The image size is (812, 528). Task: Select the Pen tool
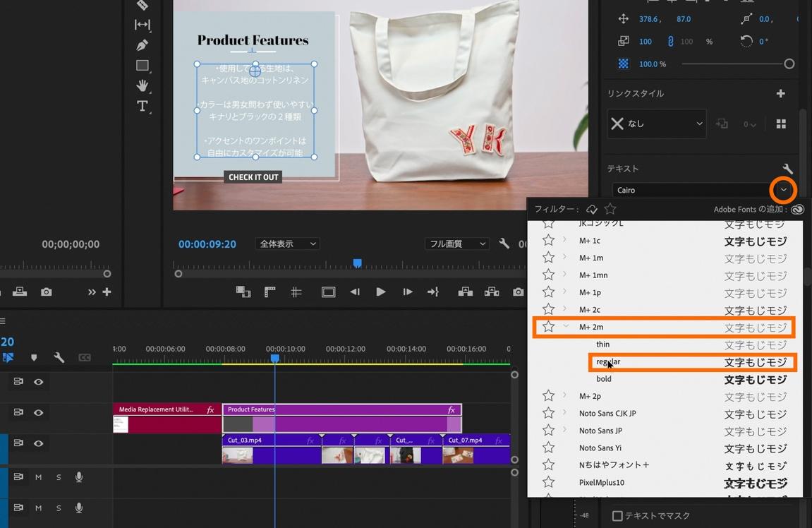[x=142, y=45]
